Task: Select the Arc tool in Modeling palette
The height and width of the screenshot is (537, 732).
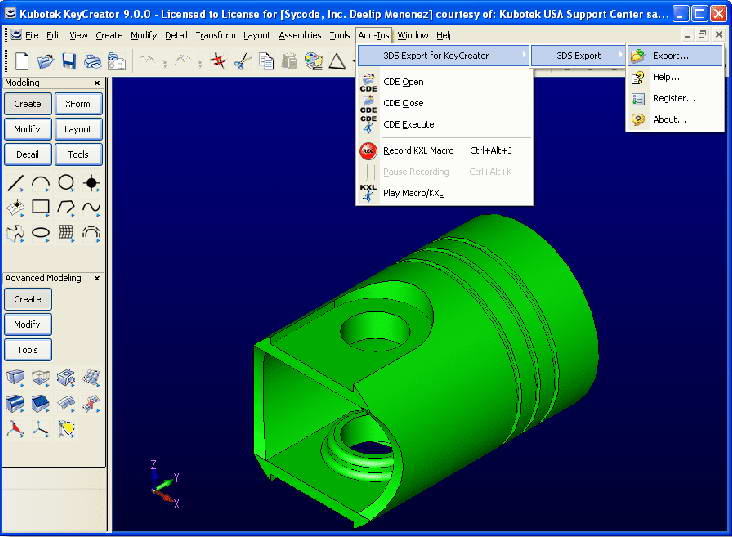Action: point(41,183)
